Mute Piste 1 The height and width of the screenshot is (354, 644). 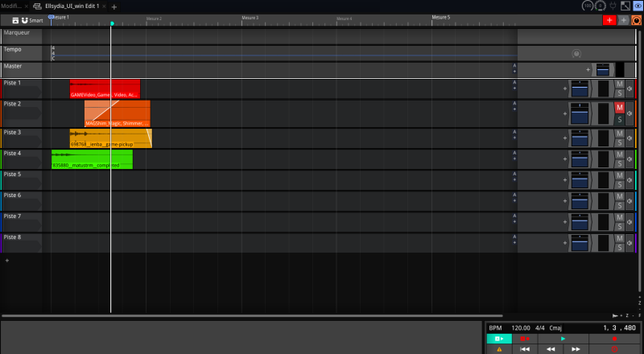[619, 84]
